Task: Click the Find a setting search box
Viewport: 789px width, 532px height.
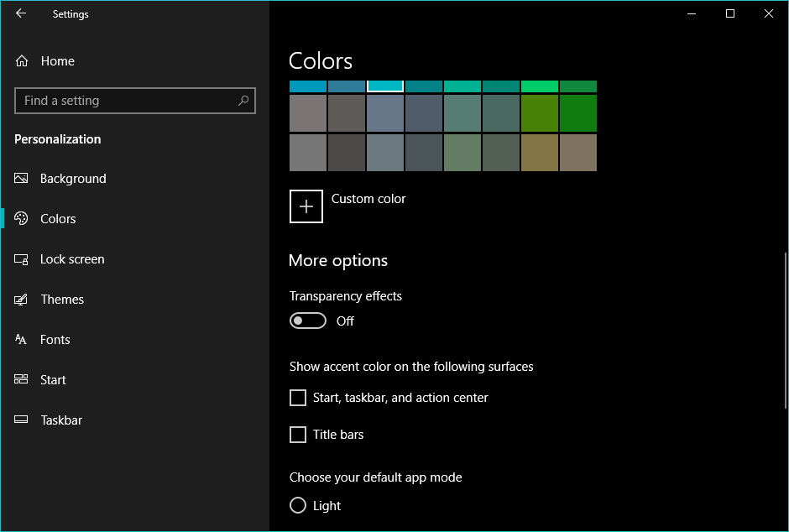Action: pyautogui.click(x=126, y=101)
